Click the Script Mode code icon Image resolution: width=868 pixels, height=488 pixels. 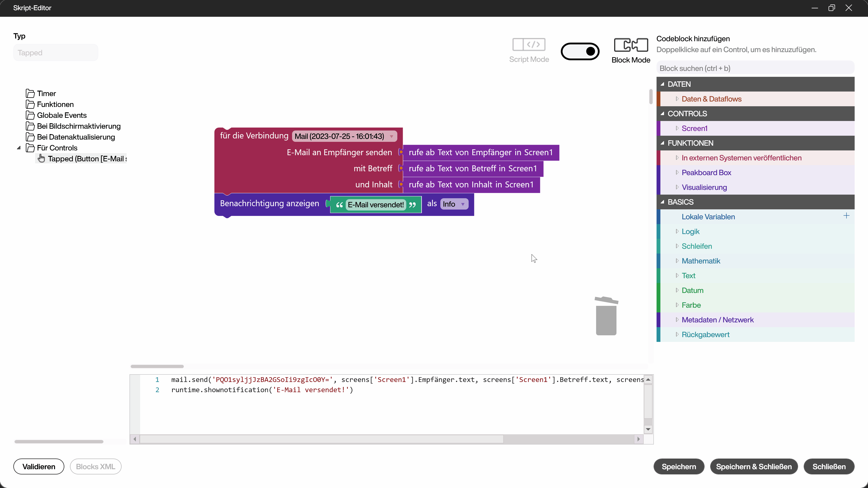point(529,44)
